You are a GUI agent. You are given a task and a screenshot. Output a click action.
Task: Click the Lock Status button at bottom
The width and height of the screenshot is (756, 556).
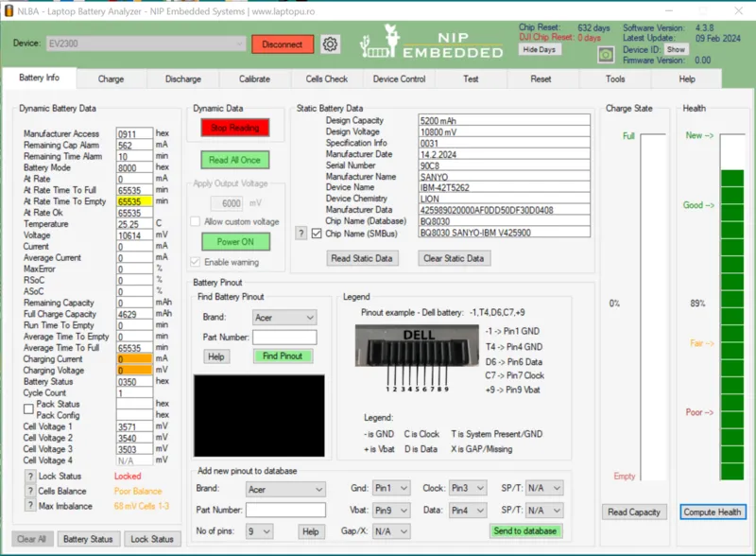click(x=152, y=539)
